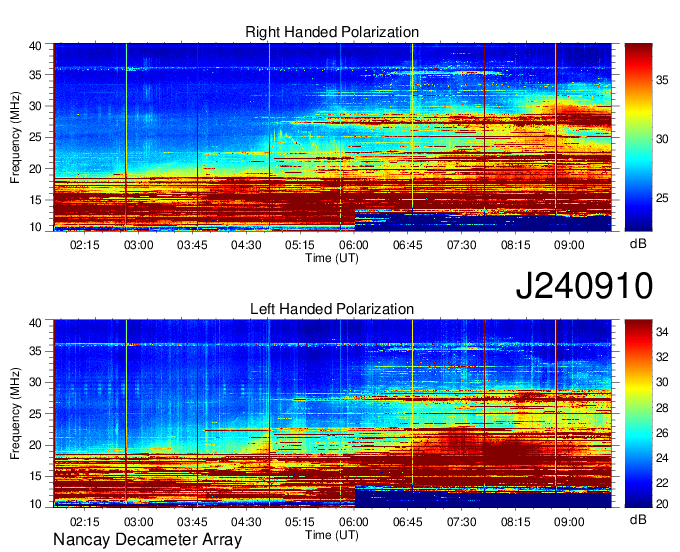Click "Frequency (MHz)" axis label of Right Handed plot
Viewport: 680px width, 552px height.
pyautogui.click(x=15, y=137)
